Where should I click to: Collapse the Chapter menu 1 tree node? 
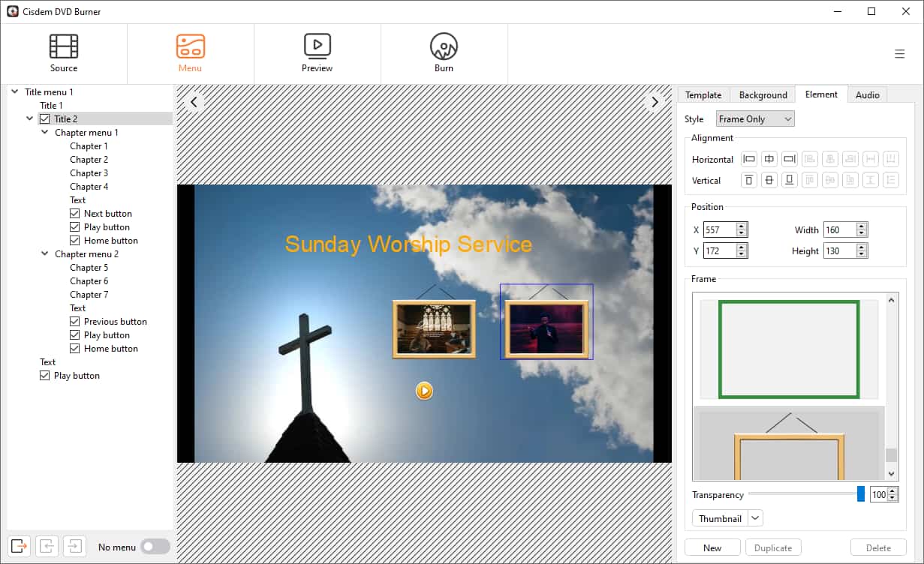[x=44, y=132]
